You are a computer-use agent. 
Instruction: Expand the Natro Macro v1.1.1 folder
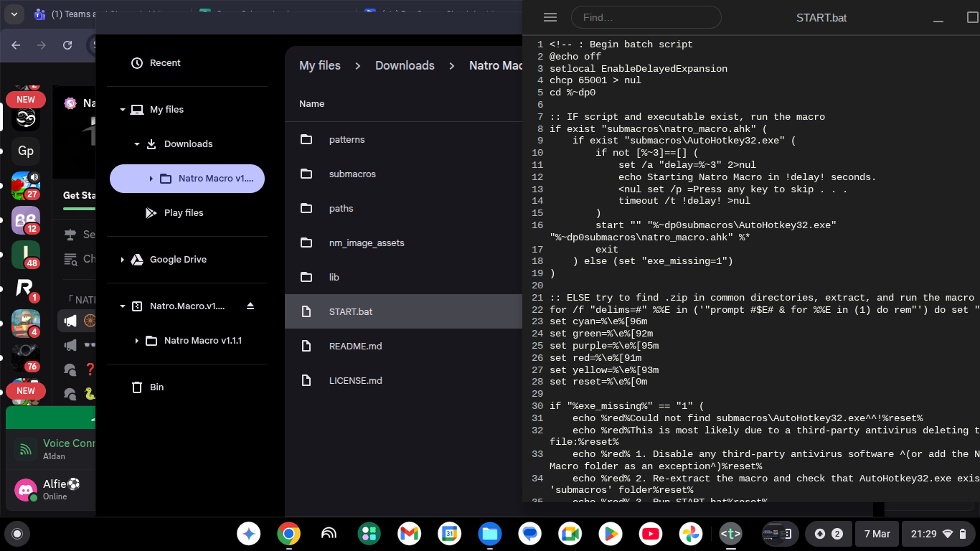(x=136, y=340)
